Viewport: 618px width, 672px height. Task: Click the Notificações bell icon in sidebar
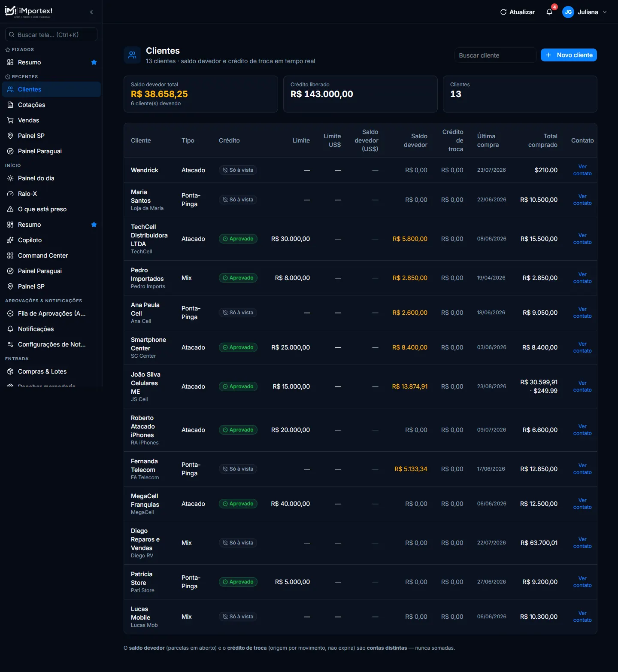(10, 329)
